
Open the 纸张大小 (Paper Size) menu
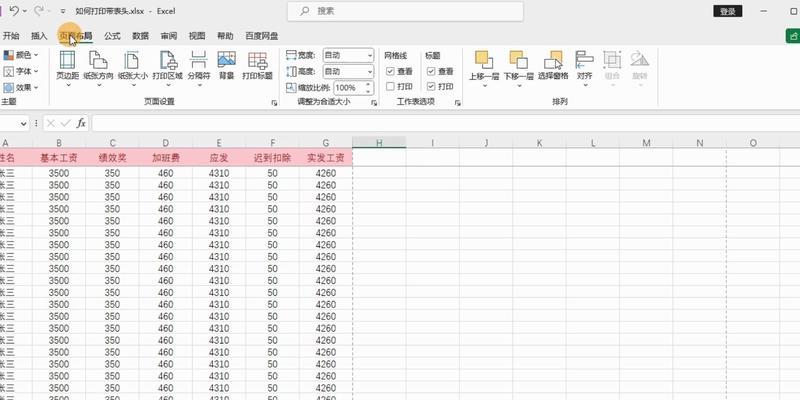tap(133, 67)
